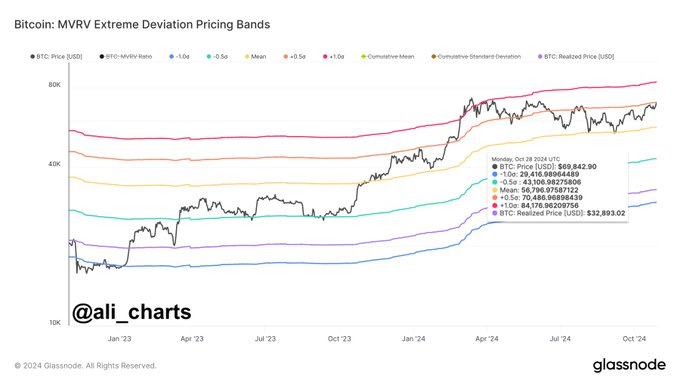Image resolution: width=680 pixels, height=383 pixels.
Task: Click the +1.0σ red legend marker
Action: coord(325,56)
